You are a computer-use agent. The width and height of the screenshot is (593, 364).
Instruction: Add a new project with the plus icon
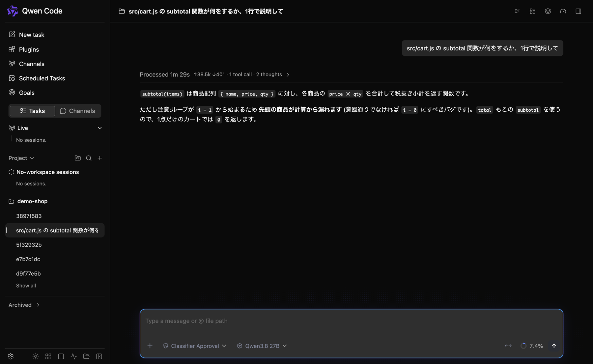tap(100, 158)
